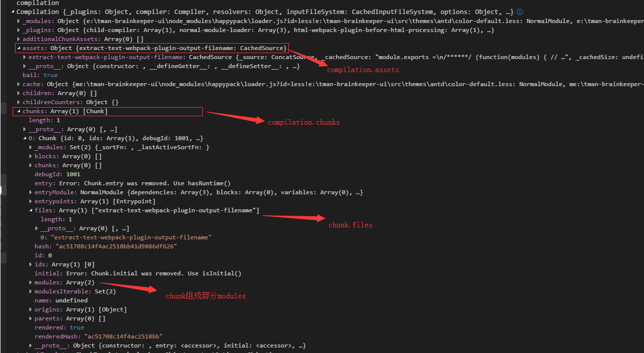Select the length: 1 row under files

point(56,219)
